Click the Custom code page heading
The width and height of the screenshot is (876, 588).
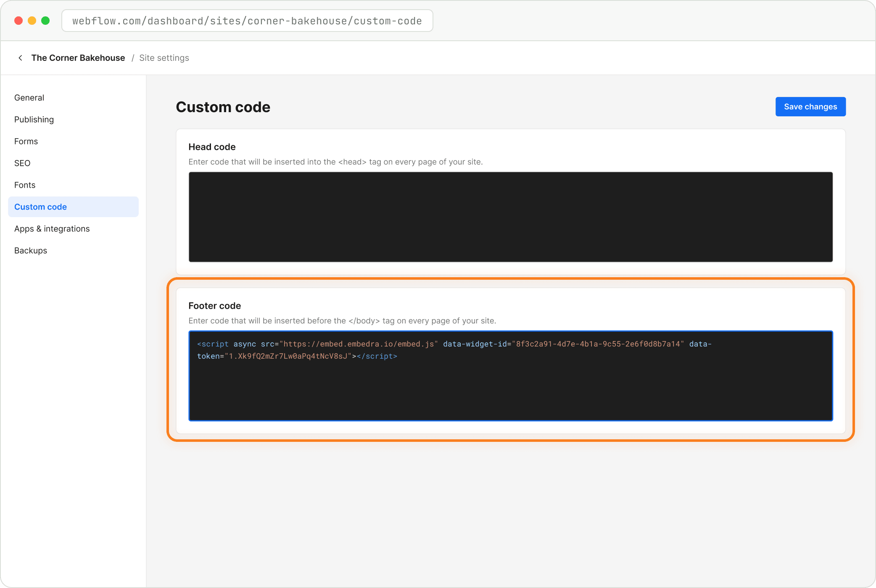click(x=223, y=107)
